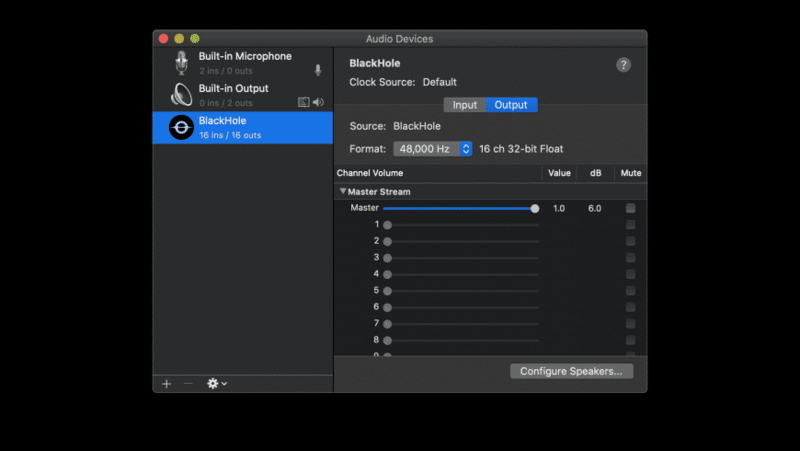Click the 'Source: BlackHole' label
The width and height of the screenshot is (800, 451).
point(395,126)
